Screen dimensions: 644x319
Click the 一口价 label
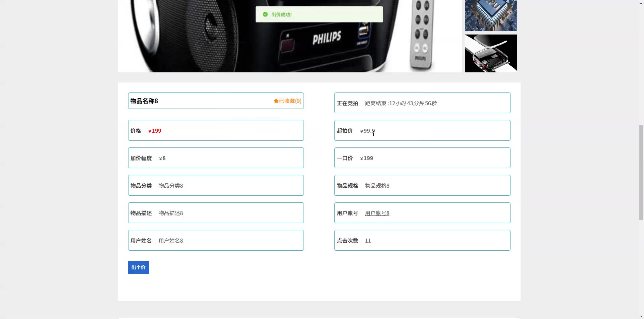coord(345,158)
